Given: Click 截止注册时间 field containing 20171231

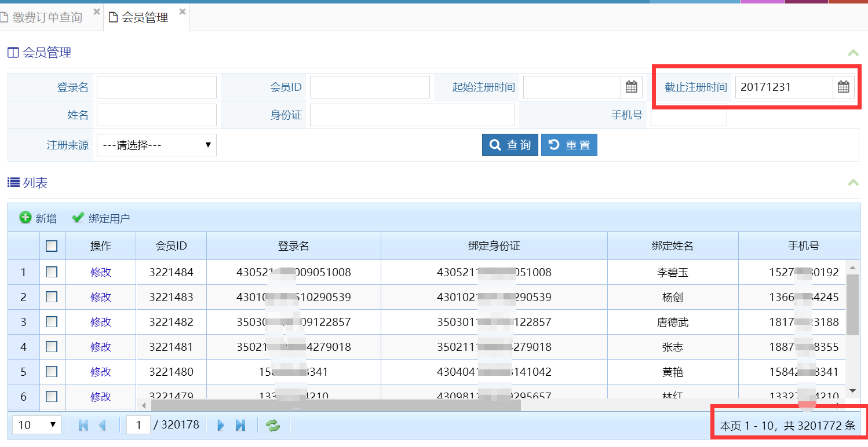Looking at the screenshot, I should tap(785, 87).
